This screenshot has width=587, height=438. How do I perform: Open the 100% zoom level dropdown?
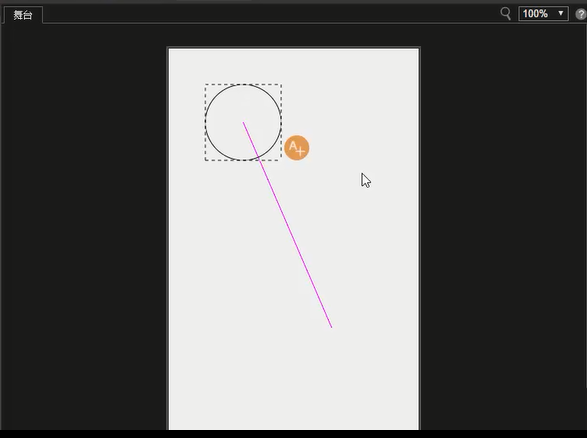[x=543, y=14]
